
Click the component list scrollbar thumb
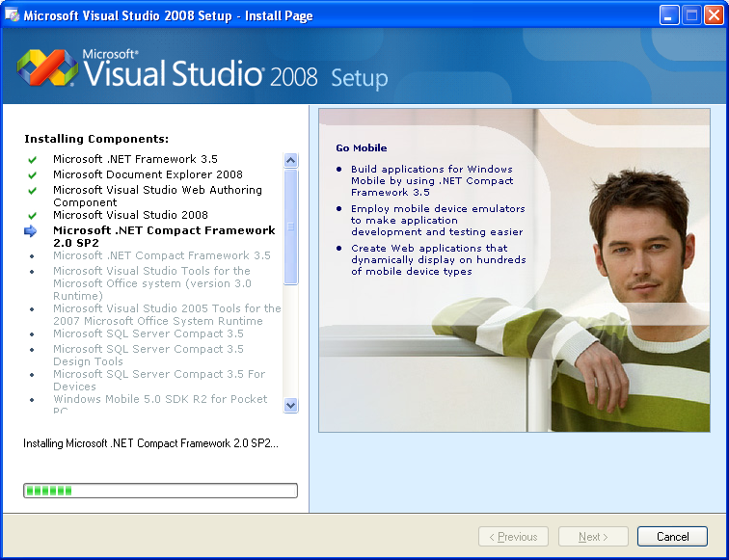coord(290,227)
